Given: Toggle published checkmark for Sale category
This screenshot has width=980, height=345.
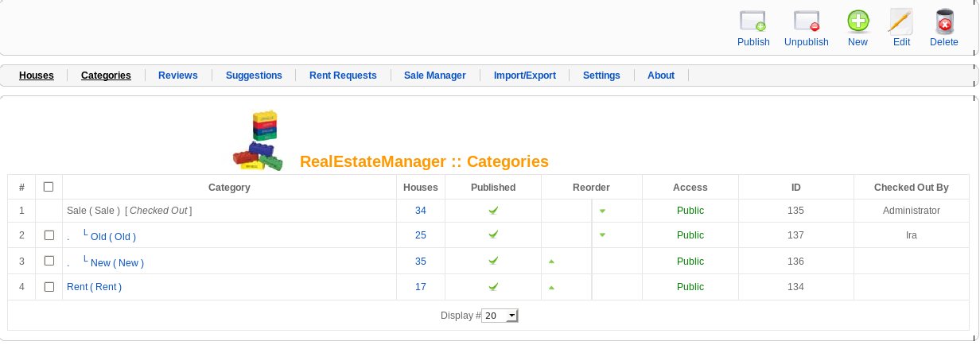Looking at the screenshot, I should pos(493,211).
